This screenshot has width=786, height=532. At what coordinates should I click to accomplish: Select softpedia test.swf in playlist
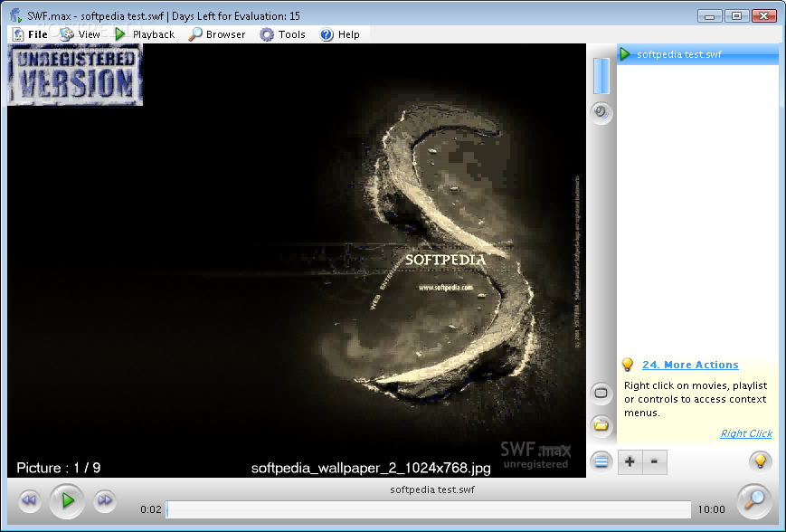(x=697, y=54)
